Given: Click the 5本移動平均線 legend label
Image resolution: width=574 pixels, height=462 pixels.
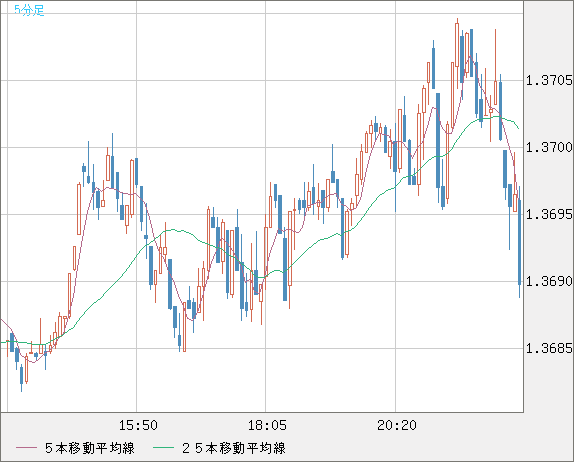Looking at the screenshot, I should click(x=90, y=448).
